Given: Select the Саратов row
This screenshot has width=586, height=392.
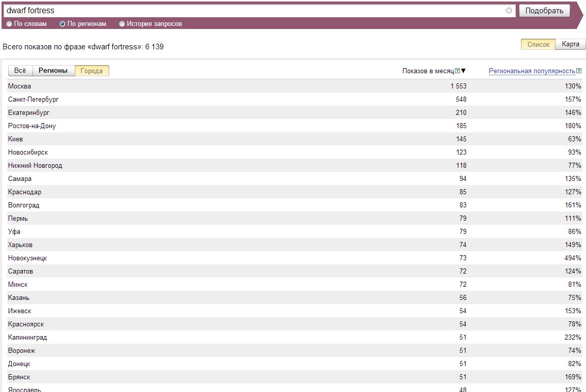Looking at the screenshot, I should point(294,271).
